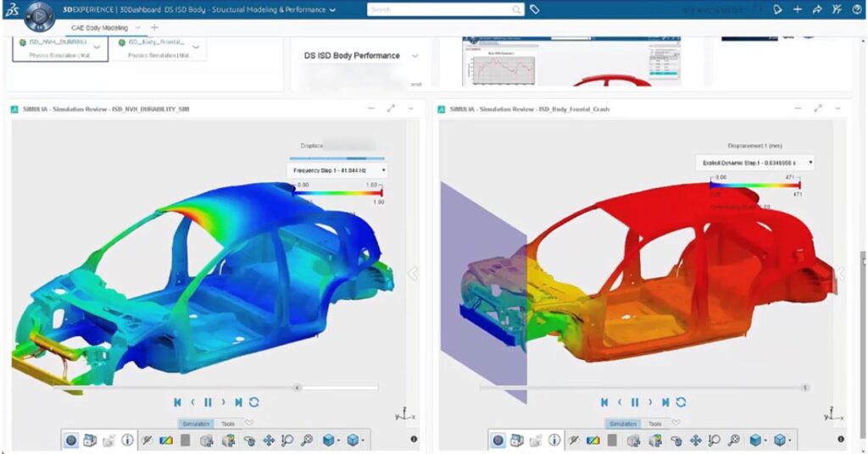Open the 3DEXPERIENCE compass
Image resolution: width=868 pixels, height=454 pixels.
click(x=39, y=16)
